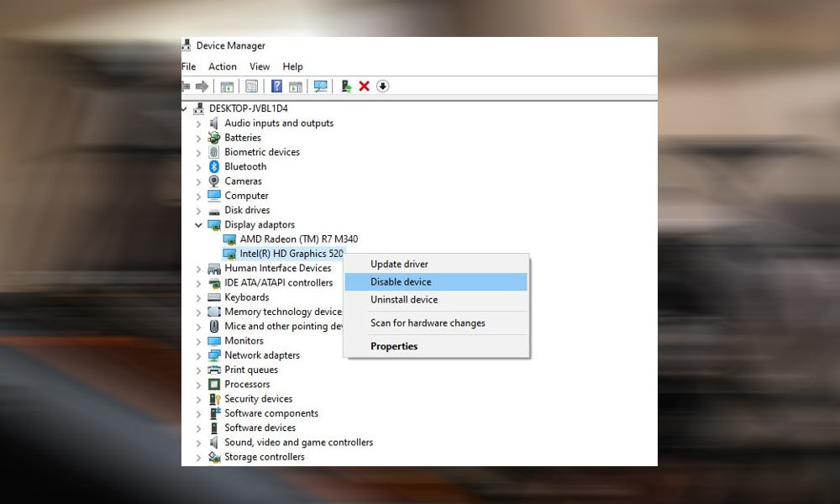Open the Action menu
This screenshot has height=504, width=840.
[223, 66]
